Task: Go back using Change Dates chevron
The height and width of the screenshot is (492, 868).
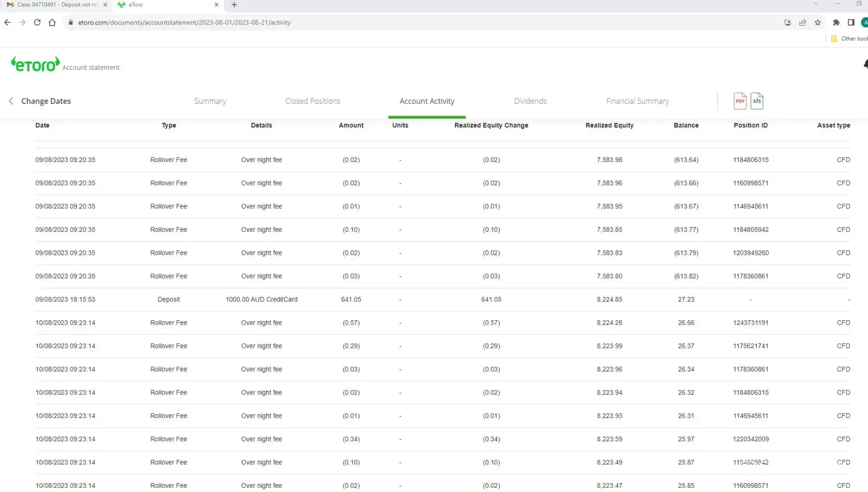Action: pyautogui.click(x=11, y=101)
